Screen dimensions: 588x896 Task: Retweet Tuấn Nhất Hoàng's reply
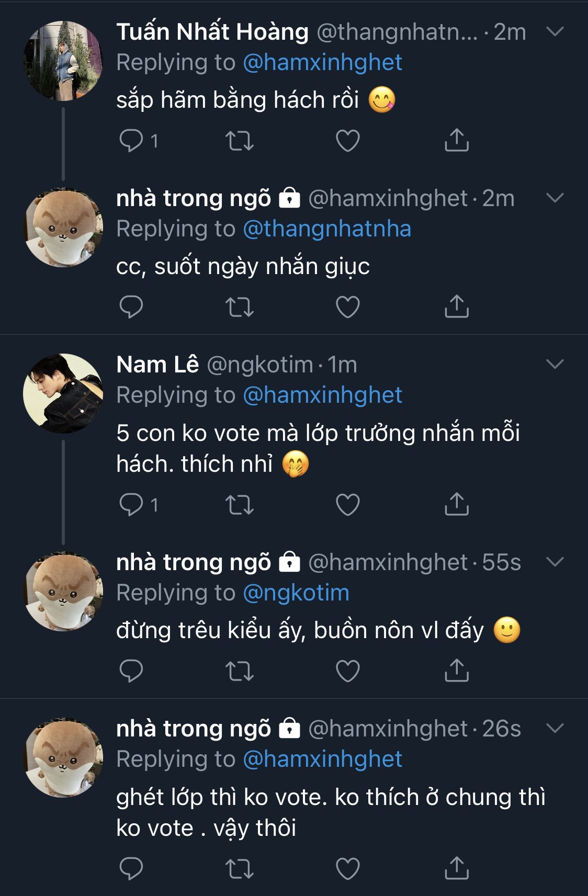239,140
